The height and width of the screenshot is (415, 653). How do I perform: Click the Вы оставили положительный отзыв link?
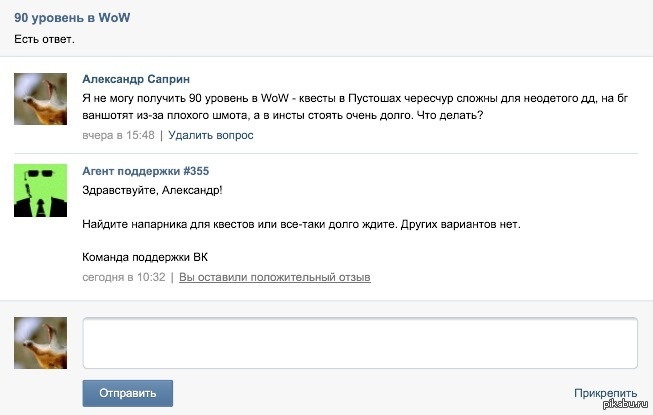[x=274, y=277]
